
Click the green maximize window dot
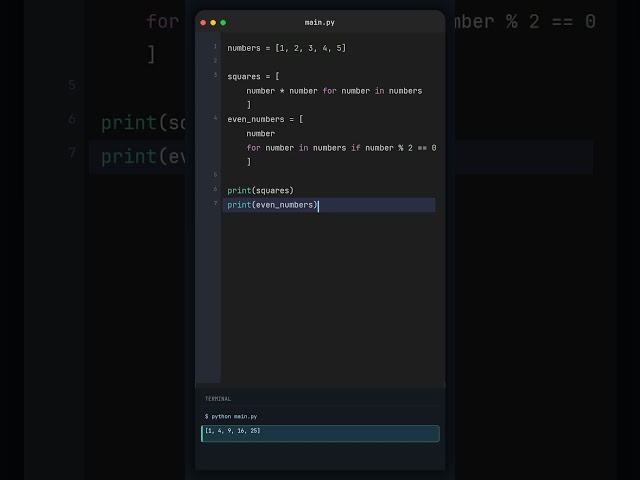[223, 23]
